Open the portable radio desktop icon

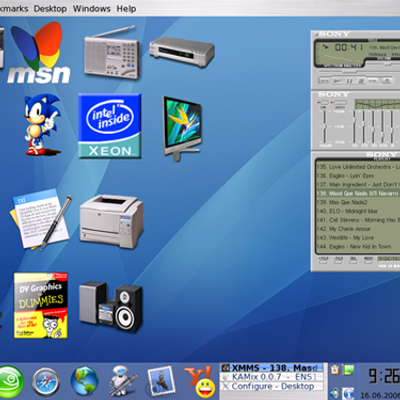(x=111, y=52)
